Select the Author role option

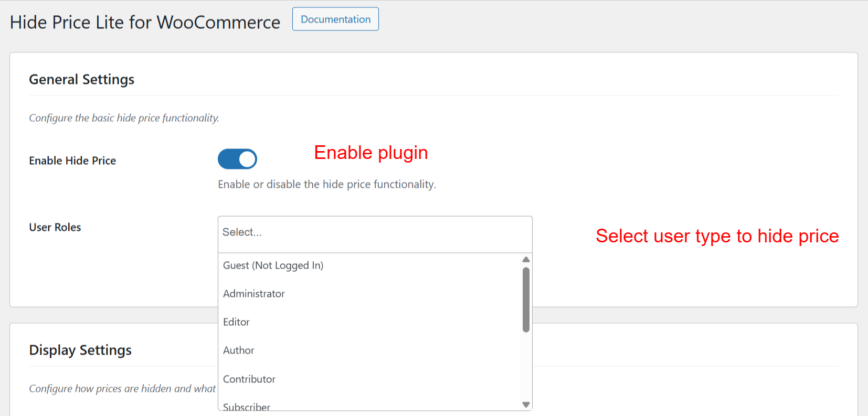[369, 350]
